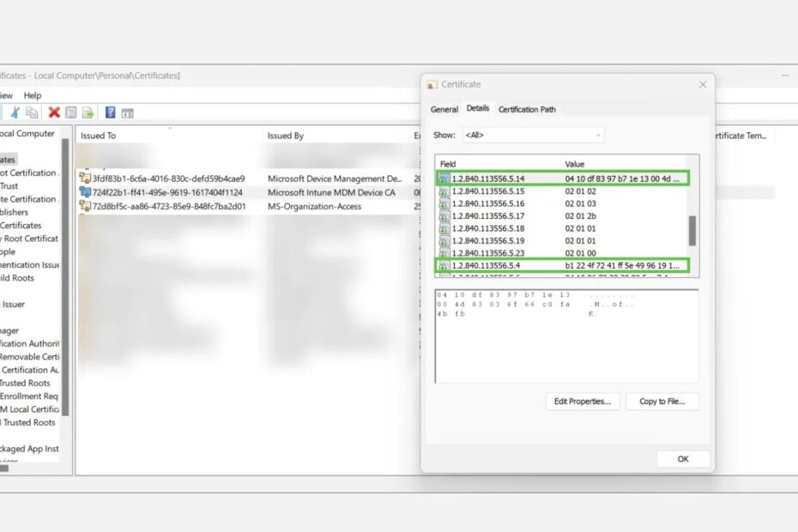Viewport: 798px width, 532px height.
Task: Select field 1.2.840.113556.5.14
Action: 562,178
